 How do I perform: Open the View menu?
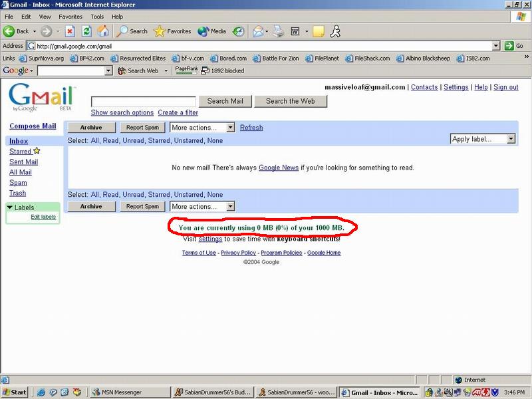coord(45,17)
